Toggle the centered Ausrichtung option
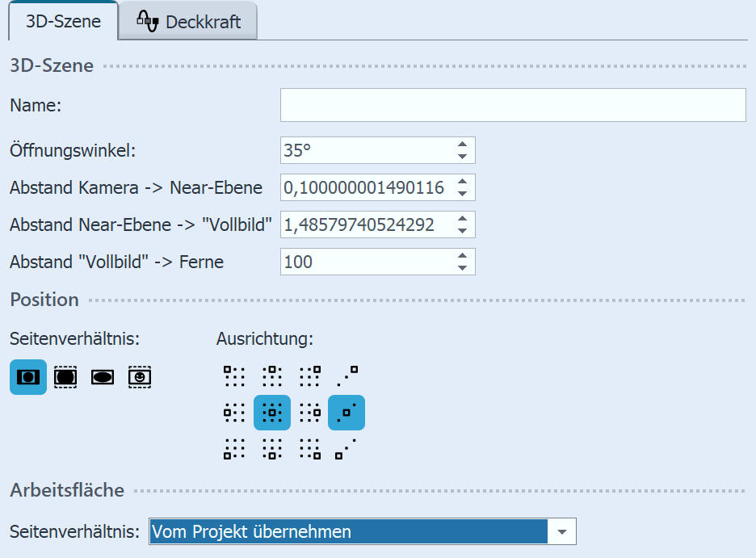This screenshot has width=756, height=558. click(x=272, y=413)
